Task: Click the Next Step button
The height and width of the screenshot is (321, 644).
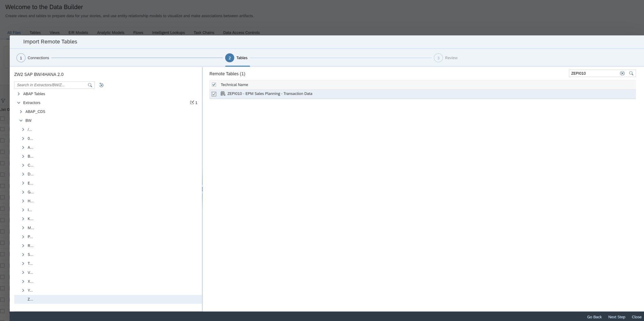Action: pos(616,317)
